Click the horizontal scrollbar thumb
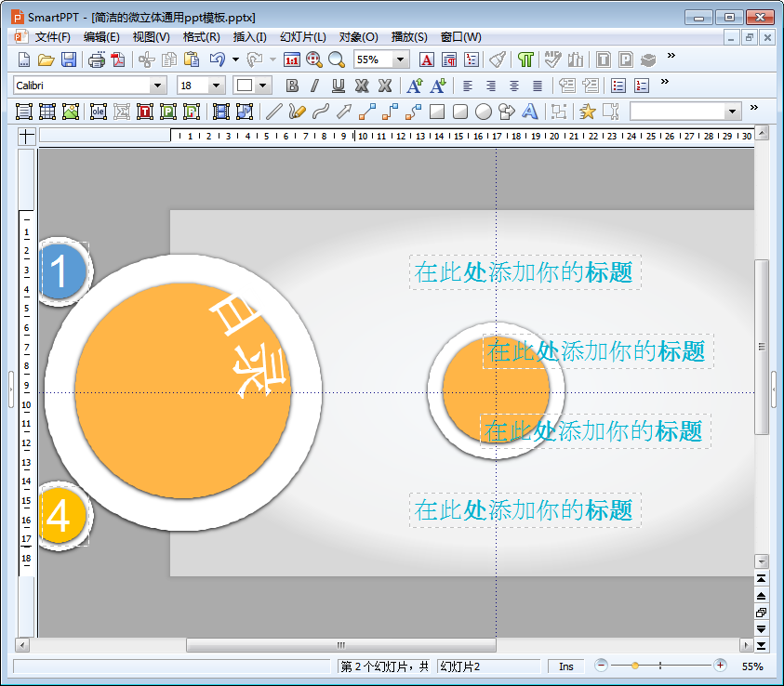Viewport: 784px width, 686px height. 340,645
